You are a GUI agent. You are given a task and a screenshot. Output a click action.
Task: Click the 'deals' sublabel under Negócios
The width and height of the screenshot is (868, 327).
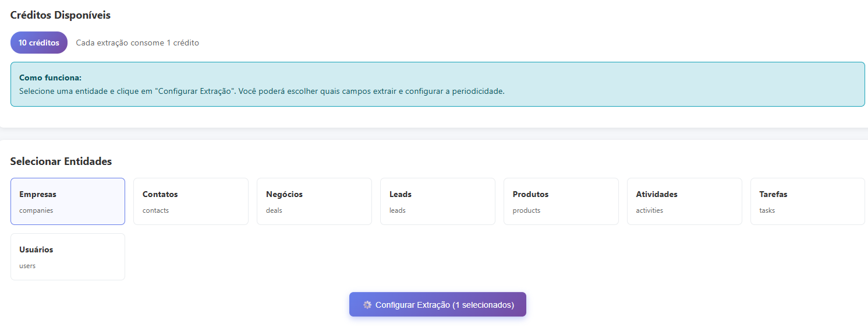point(274,210)
